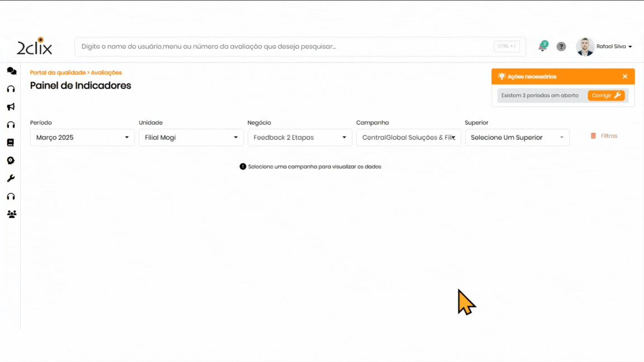
Task: Open notifications bell with badge 2
Action: tap(542, 47)
